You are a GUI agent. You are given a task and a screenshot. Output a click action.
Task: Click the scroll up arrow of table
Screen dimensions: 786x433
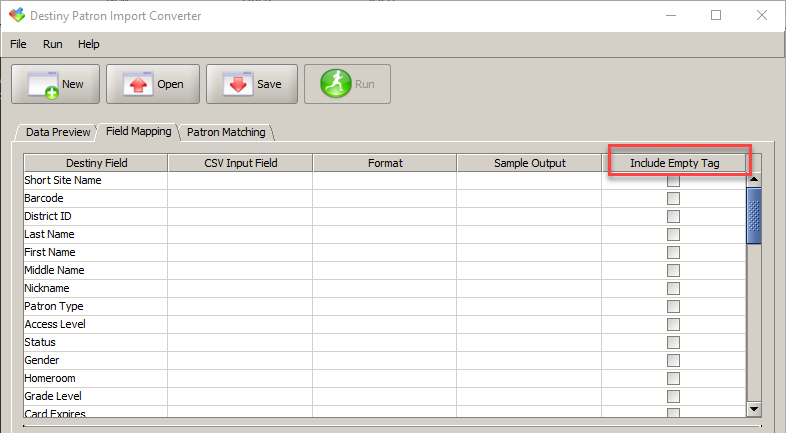(x=754, y=179)
